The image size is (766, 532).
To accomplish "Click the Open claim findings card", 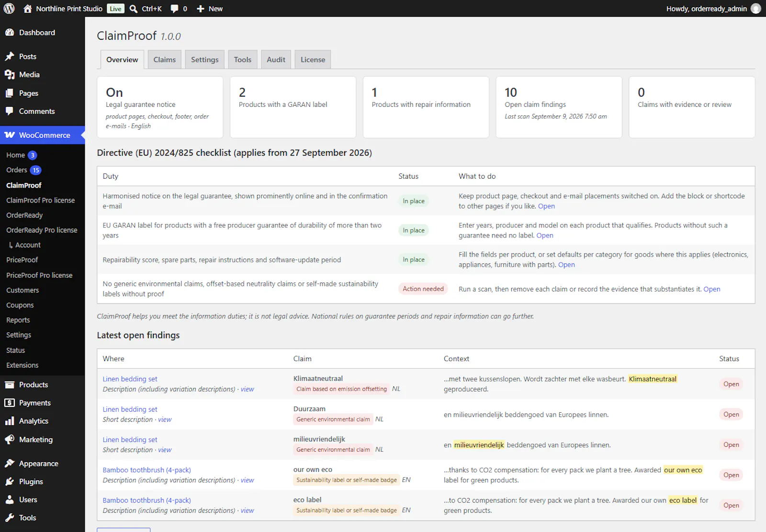I will [559, 107].
